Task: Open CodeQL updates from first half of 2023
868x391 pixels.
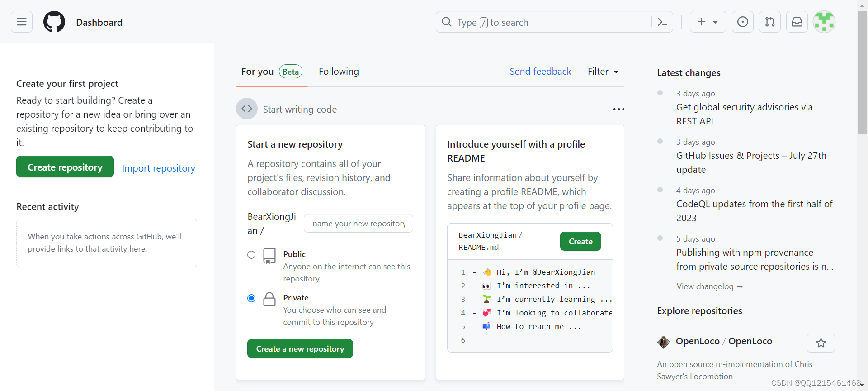Action: [754, 211]
